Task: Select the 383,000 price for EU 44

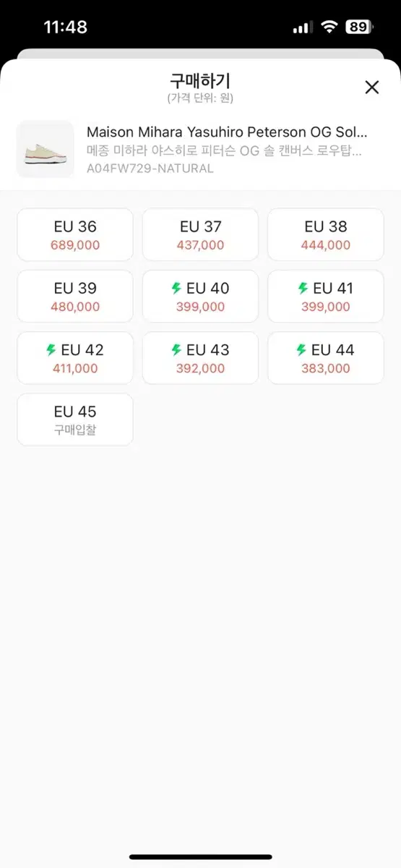Action: point(325,368)
